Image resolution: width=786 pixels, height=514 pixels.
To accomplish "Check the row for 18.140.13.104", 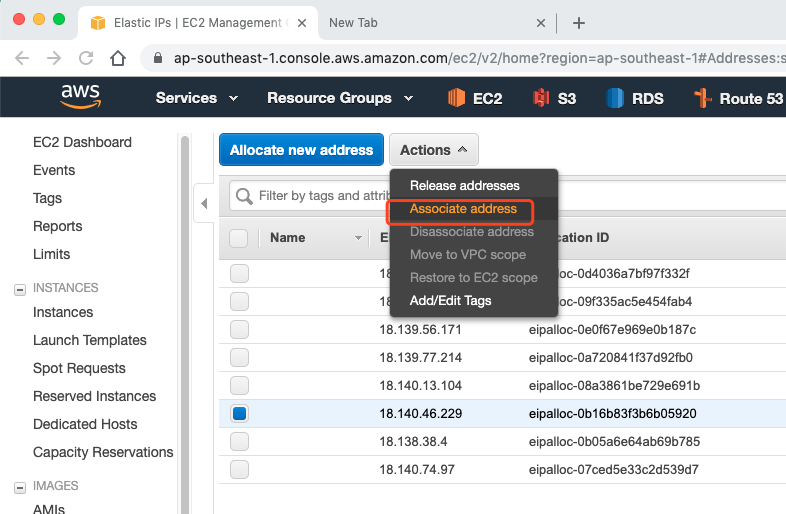I will [x=239, y=386].
